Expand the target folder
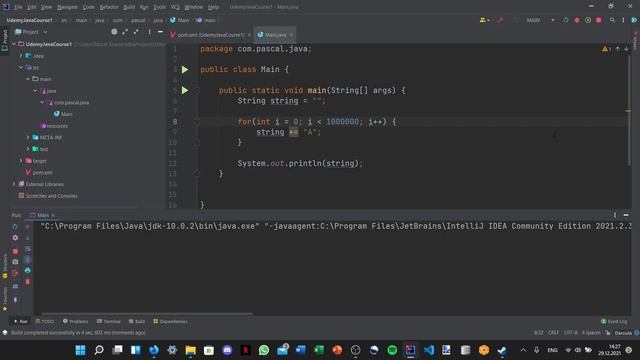The image size is (640, 360). coord(21,161)
